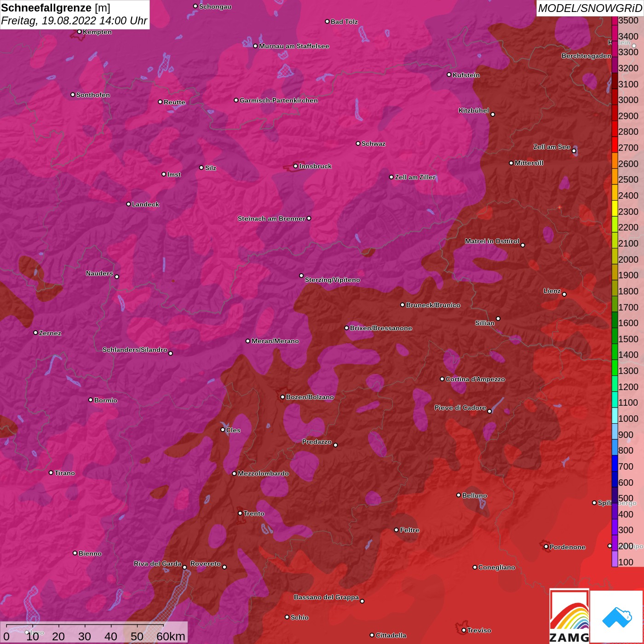Click the Kempten city marker
The height and width of the screenshot is (644, 644).
[x=79, y=32]
